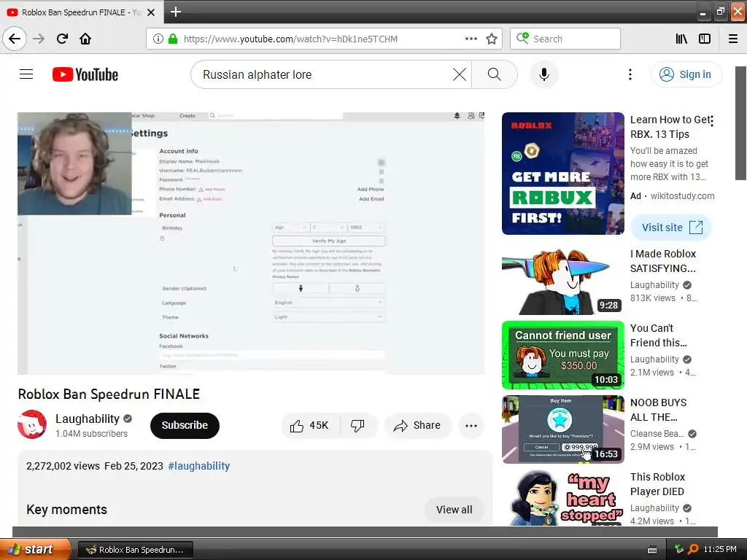
Task: Select the Roblox Ban Speedrun taskbar item
Action: (x=135, y=550)
